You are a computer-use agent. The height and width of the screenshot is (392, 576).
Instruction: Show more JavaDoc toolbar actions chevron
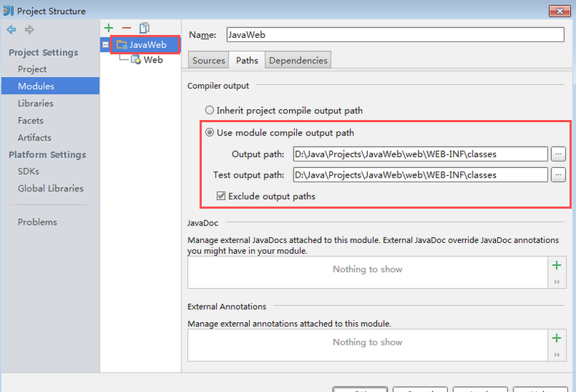(x=557, y=281)
